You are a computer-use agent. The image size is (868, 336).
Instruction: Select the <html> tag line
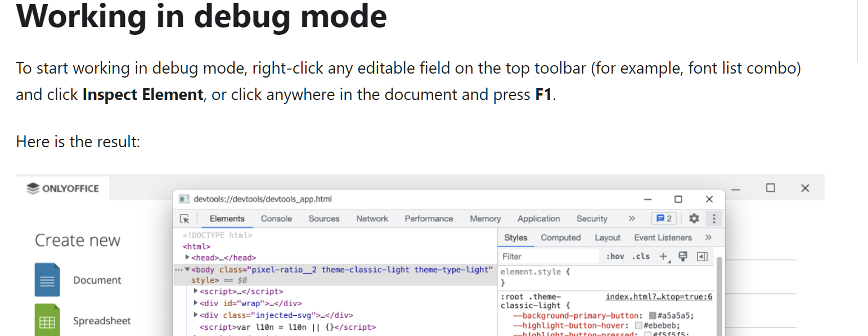(196, 246)
